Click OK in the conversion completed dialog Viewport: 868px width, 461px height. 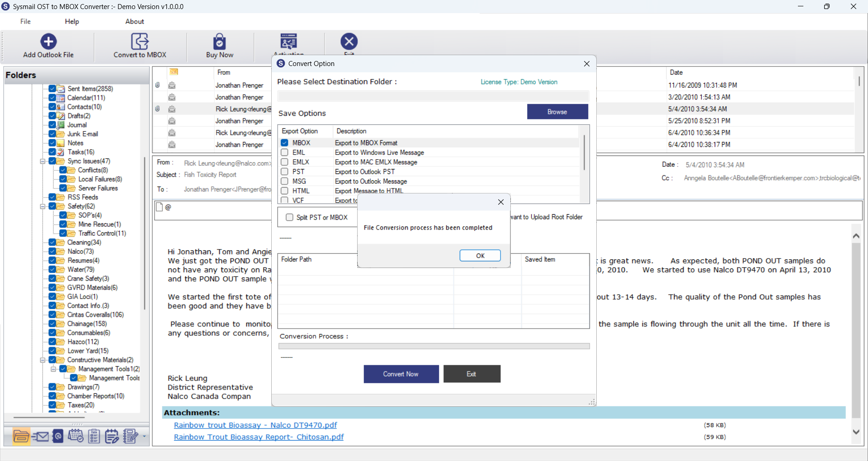(x=480, y=255)
